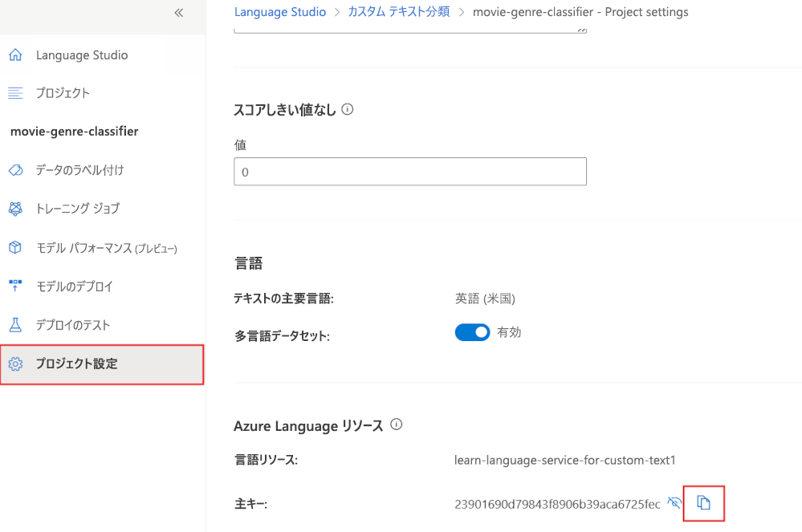Screen dimensions: 802x532
Task: Collapse the sidebar with double chevron icon
Action: pyautogui.click(x=178, y=13)
